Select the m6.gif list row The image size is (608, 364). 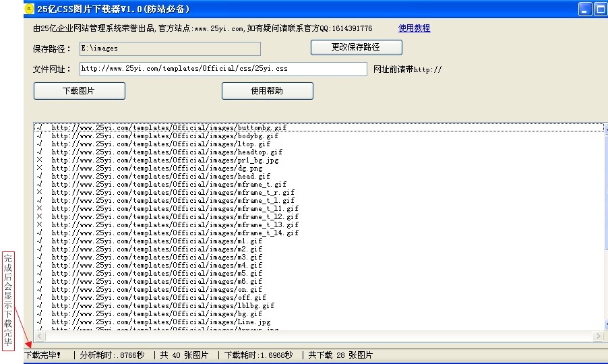pos(319,282)
